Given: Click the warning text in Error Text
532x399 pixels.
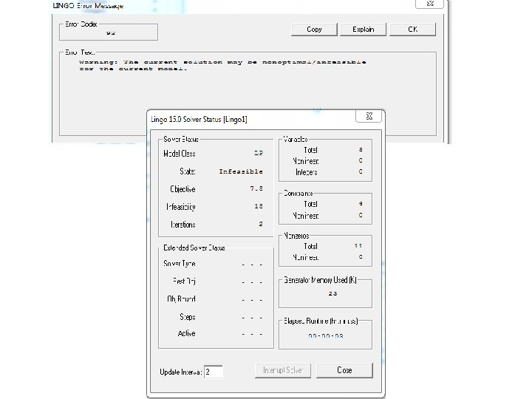Looking at the screenshot, I should (x=222, y=65).
